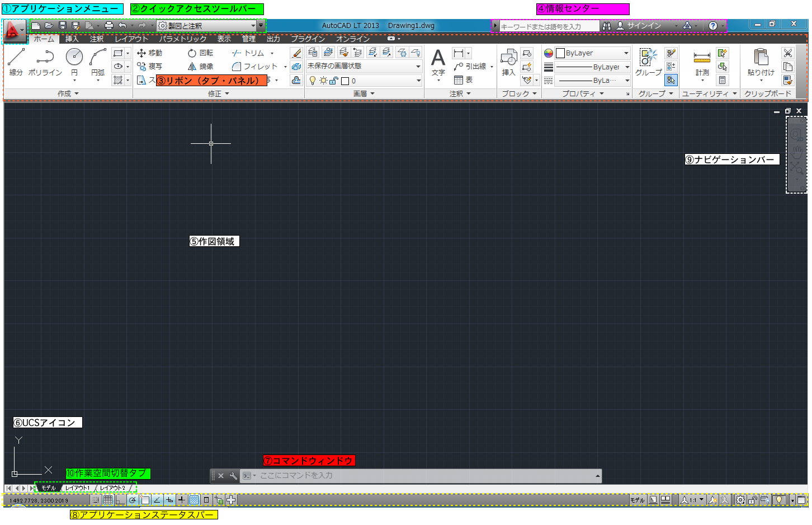Click the 挿入 block insert tool
Screen dimensions: 812x525
pos(508,62)
